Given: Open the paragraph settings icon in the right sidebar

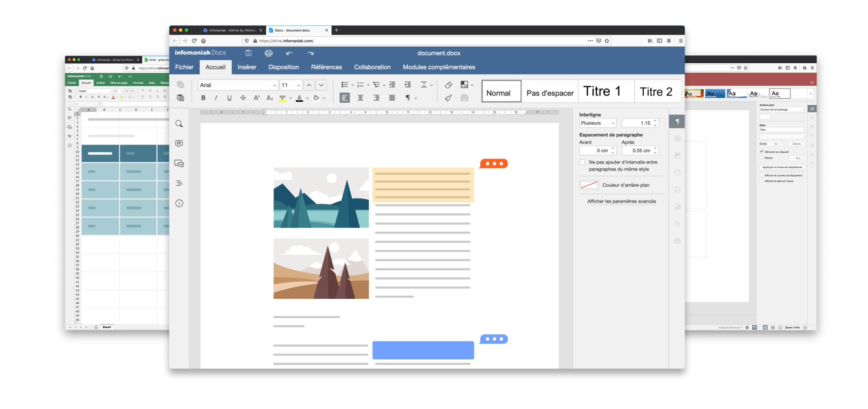Looking at the screenshot, I should click(677, 121).
